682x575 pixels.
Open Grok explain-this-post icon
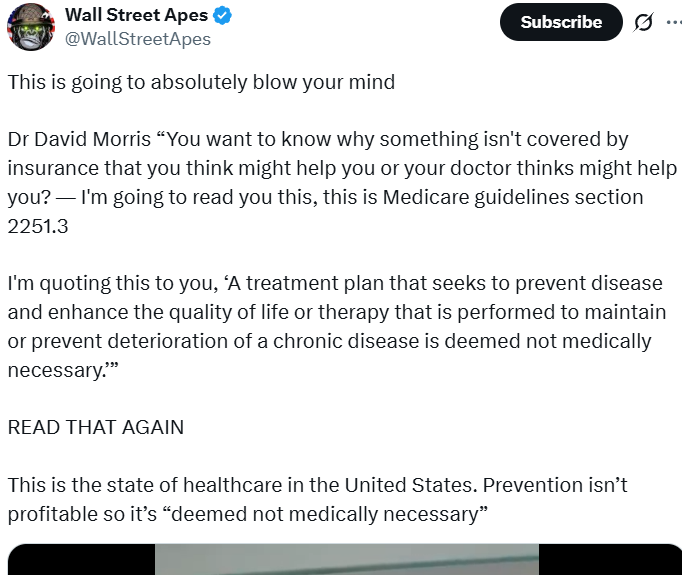[x=643, y=23]
